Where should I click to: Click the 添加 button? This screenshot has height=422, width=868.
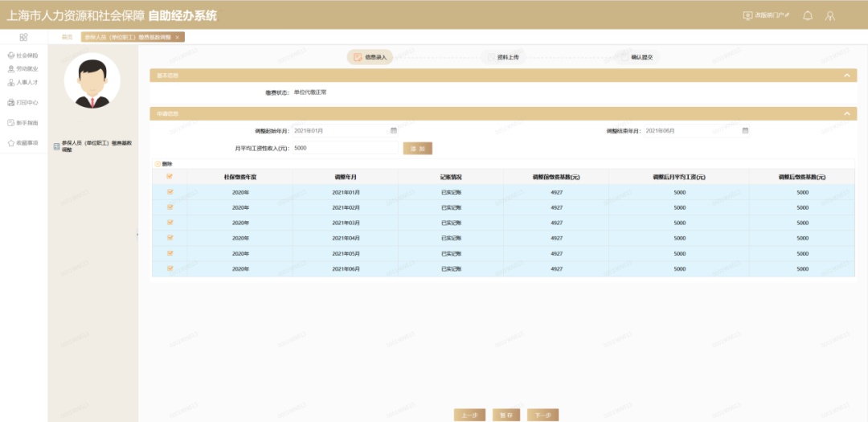point(417,149)
